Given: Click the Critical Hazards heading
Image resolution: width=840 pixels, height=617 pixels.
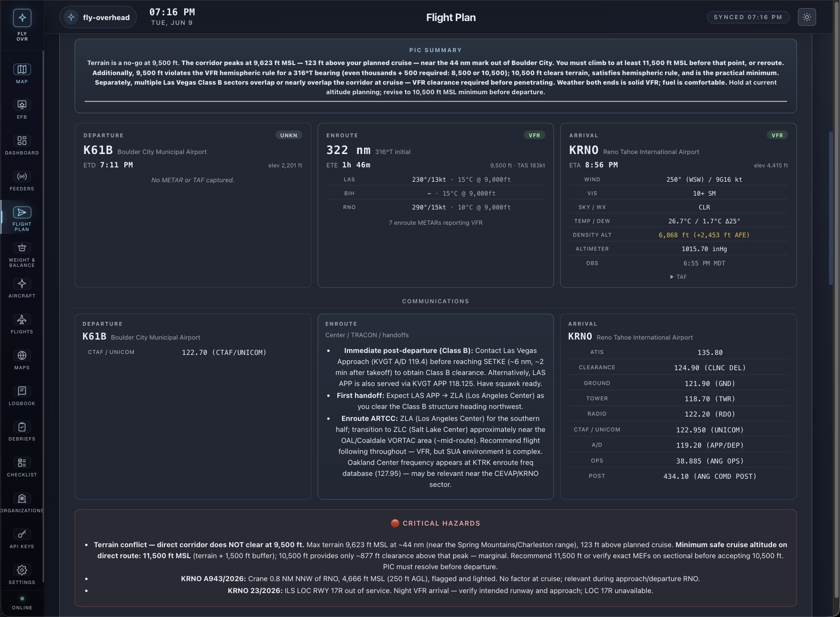Looking at the screenshot, I should pos(435,523).
